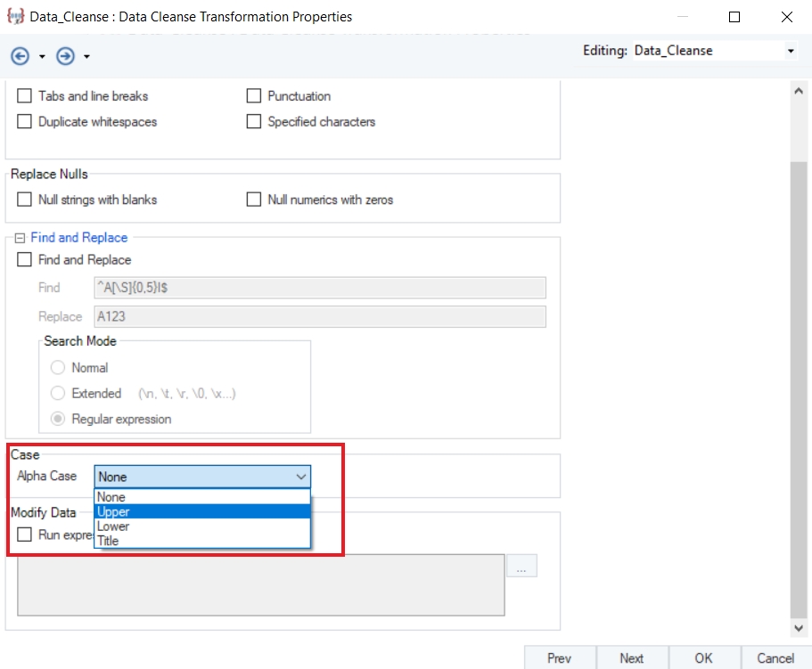Open the back arrow history dropdown
This screenshot has height=669, width=812.
tap(42, 57)
